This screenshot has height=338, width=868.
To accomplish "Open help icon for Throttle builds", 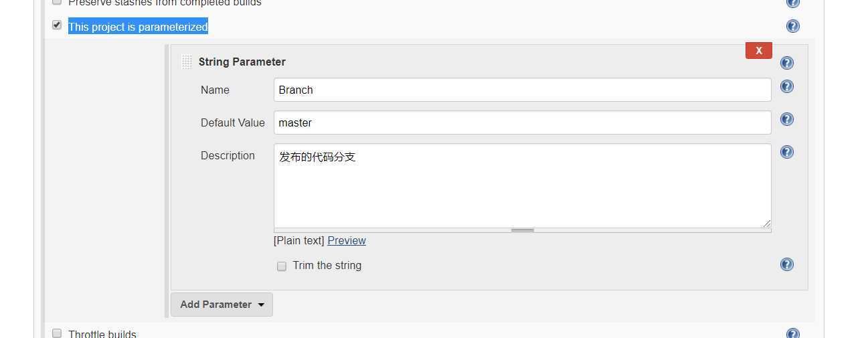I will click(x=792, y=333).
